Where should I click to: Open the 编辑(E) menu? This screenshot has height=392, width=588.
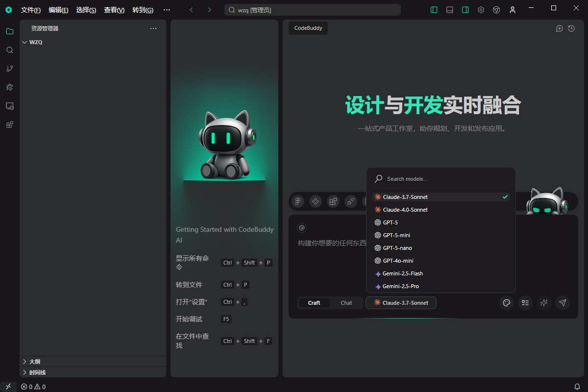tap(58, 10)
